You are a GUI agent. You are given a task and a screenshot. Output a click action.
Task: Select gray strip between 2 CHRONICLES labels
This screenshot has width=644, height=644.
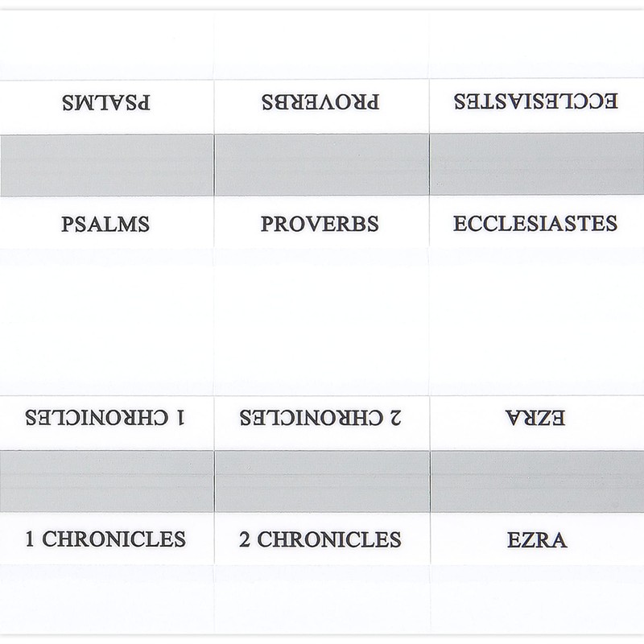click(321, 481)
